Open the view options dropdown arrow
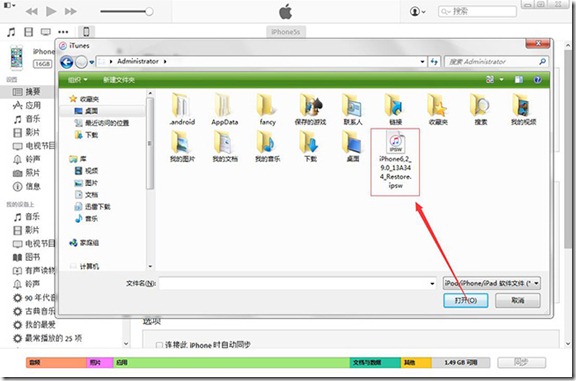576x381 pixels. 501,80
